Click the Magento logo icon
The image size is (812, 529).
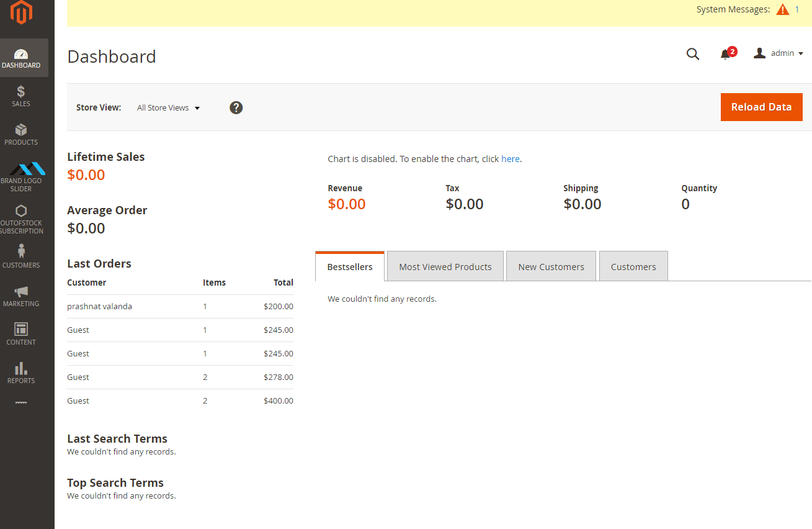[21, 12]
